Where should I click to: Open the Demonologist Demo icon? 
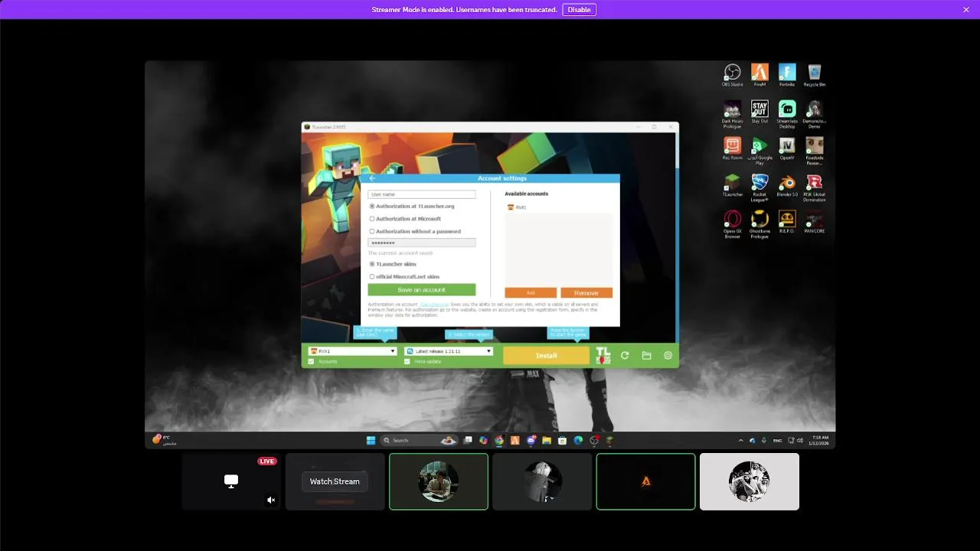click(815, 114)
